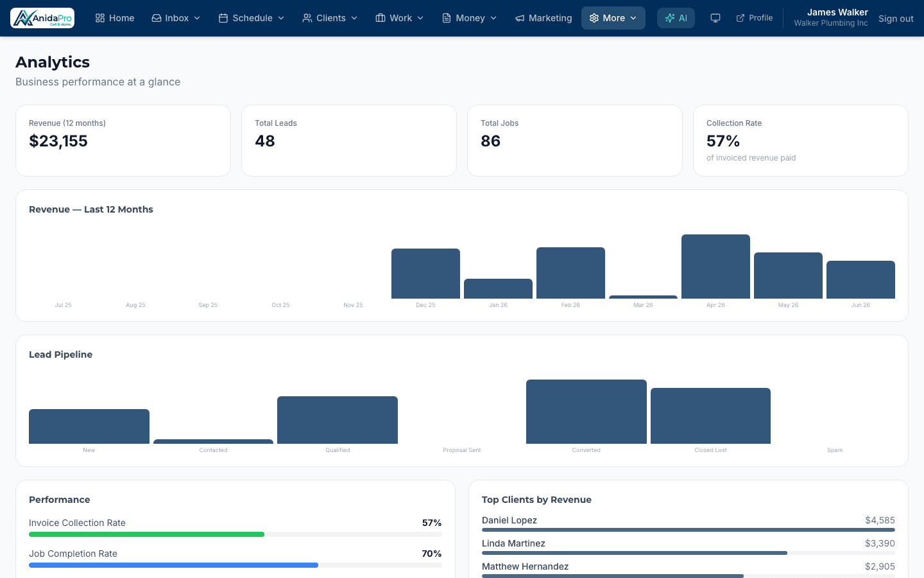This screenshot has height=578, width=924.
Task: Click the Mar 26 axis label
Action: click(643, 305)
